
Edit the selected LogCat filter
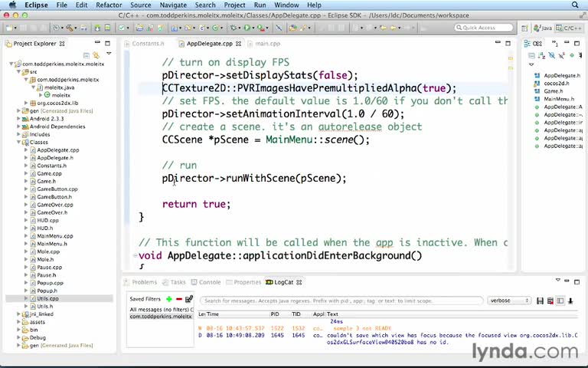[189, 299]
